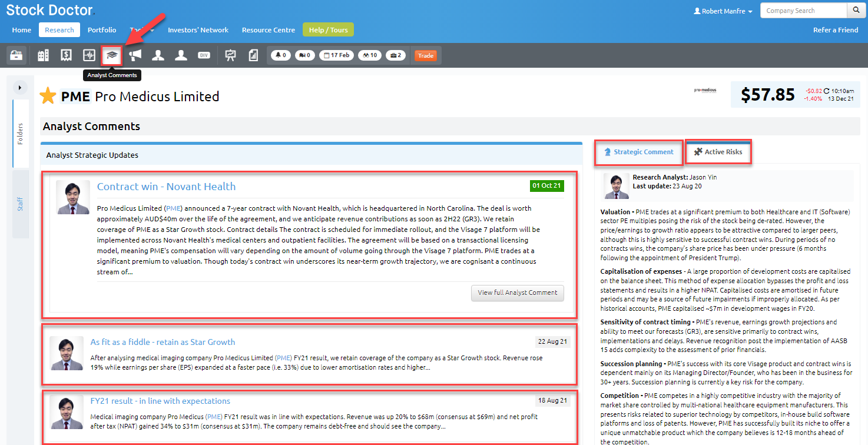Image resolution: width=868 pixels, height=445 pixels.
Task: Switch to Active Risks tab
Action: pos(718,152)
